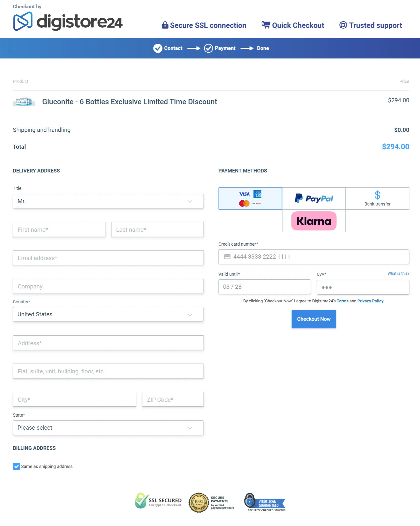Focus the ZIP Code field
The height and width of the screenshot is (526, 420).
pos(173,400)
